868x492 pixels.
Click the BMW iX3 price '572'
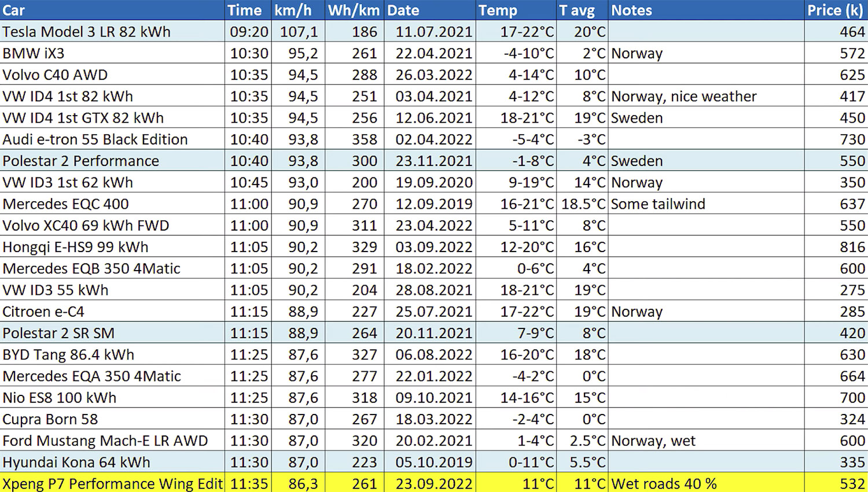pos(837,53)
